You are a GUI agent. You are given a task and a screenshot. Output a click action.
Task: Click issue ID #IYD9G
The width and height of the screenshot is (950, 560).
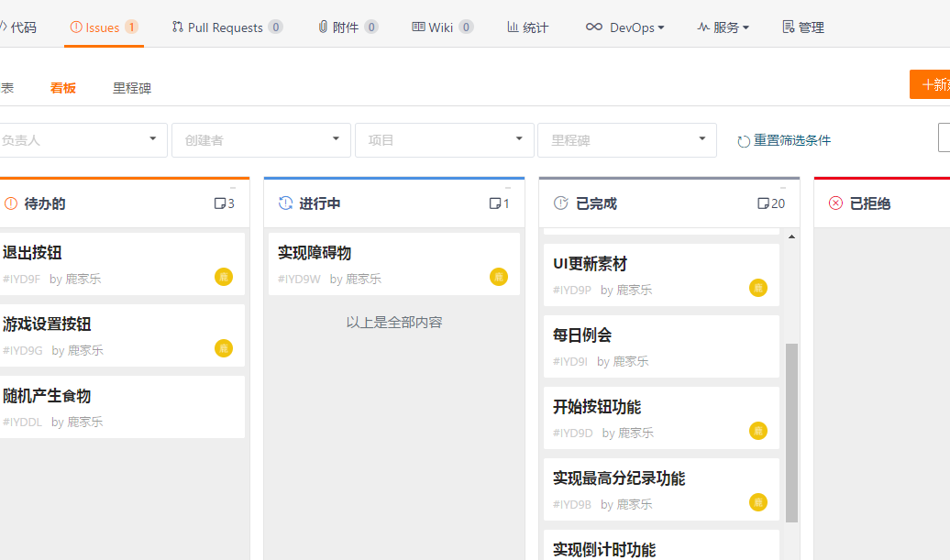click(x=22, y=350)
